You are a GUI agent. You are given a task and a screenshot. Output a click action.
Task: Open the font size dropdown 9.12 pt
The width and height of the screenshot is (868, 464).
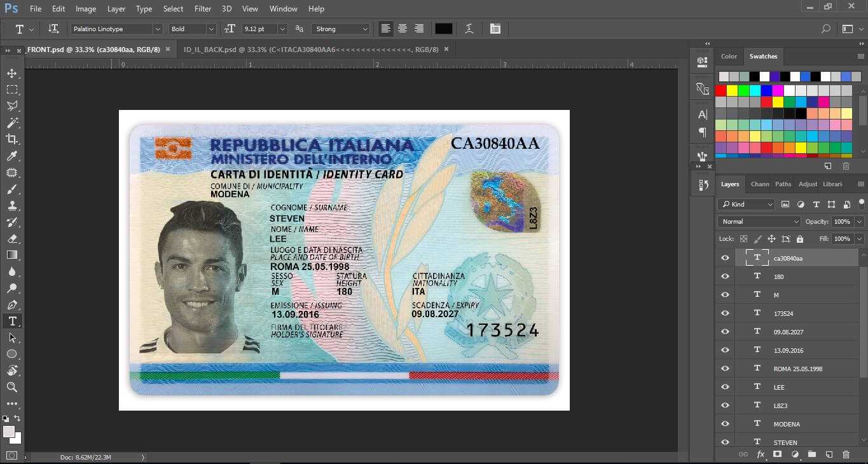click(263, 29)
